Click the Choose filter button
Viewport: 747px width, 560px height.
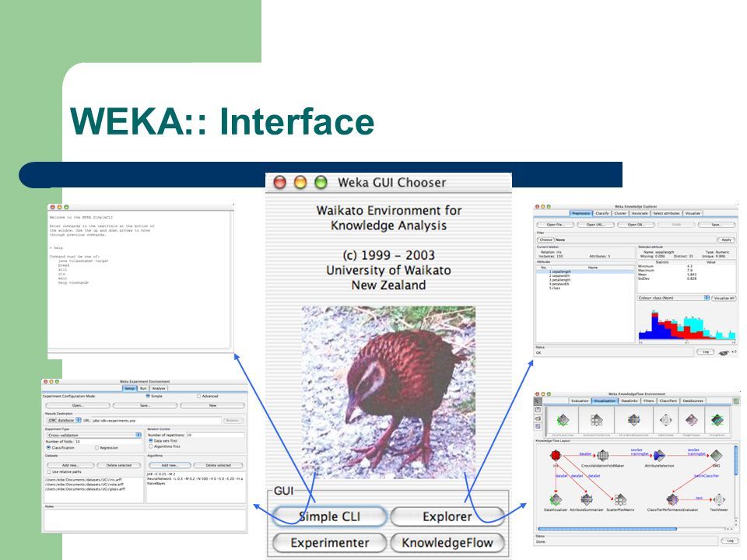point(546,240)
